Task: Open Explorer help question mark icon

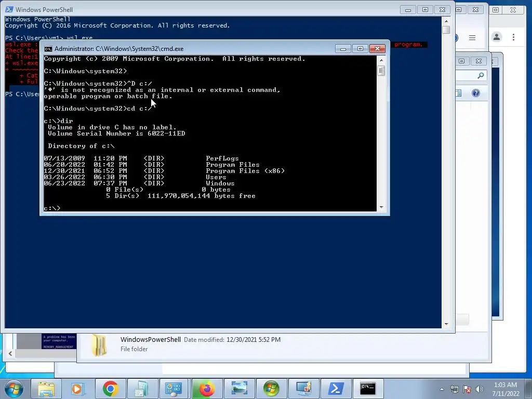Action: 476,93
